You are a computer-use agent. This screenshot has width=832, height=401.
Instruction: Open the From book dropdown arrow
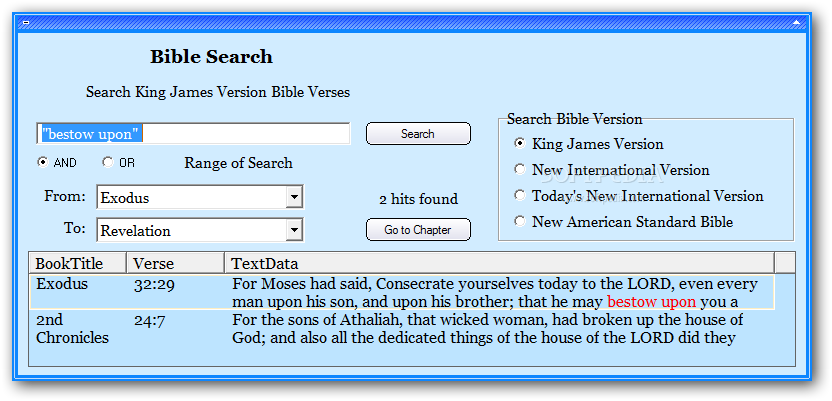pyautogui.click(x=294, y=197)
